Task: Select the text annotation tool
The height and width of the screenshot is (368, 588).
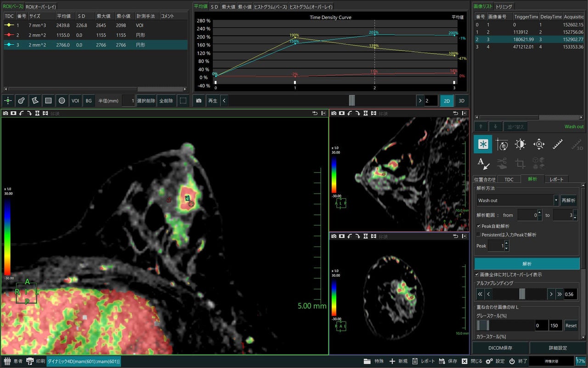Action: (483, 163)
